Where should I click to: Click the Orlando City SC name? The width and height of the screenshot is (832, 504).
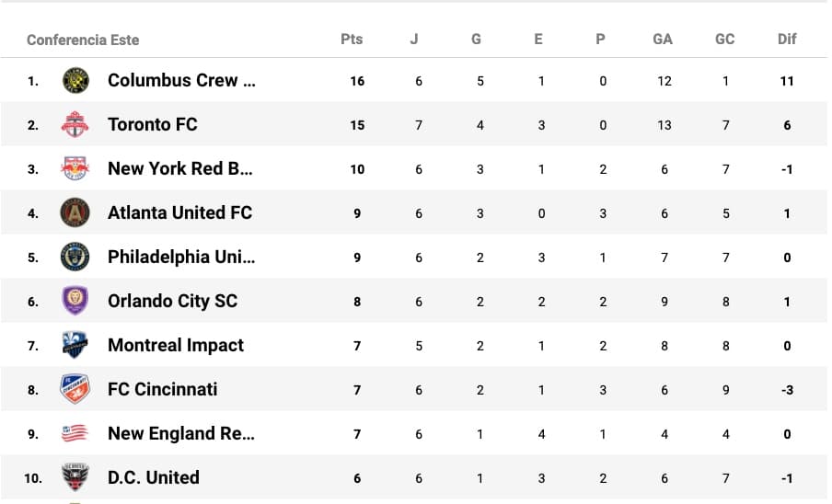click(172, 301)
